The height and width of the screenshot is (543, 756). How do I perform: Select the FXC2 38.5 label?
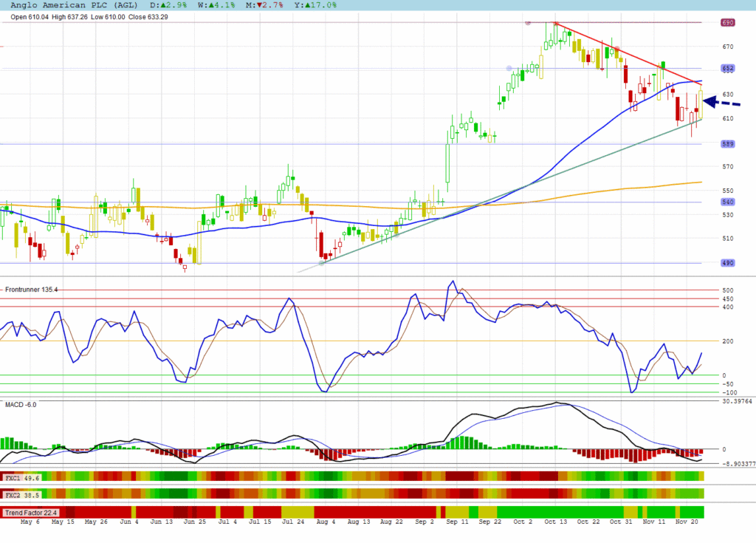pyautogui.click(x=21, y=494)
